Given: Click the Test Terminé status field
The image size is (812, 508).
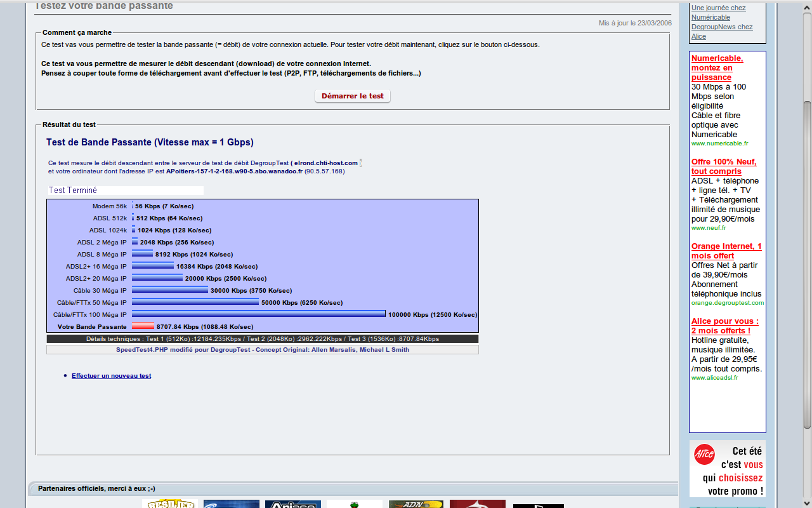Looking at the screenshot, I should tap(126, 190).
